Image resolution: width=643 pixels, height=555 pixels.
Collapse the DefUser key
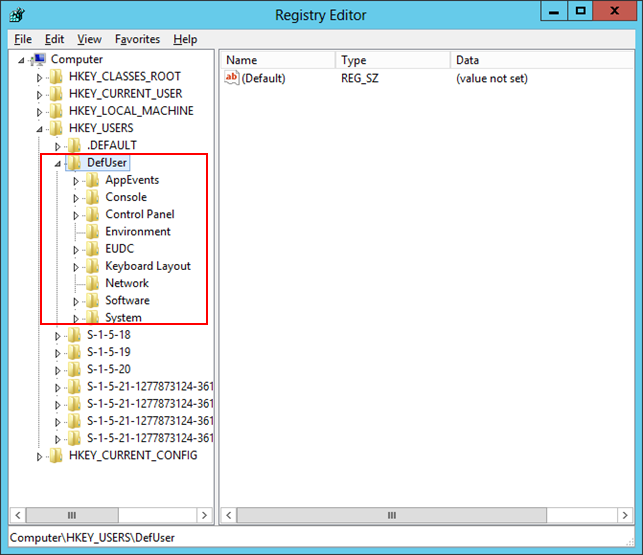[58, 164]
